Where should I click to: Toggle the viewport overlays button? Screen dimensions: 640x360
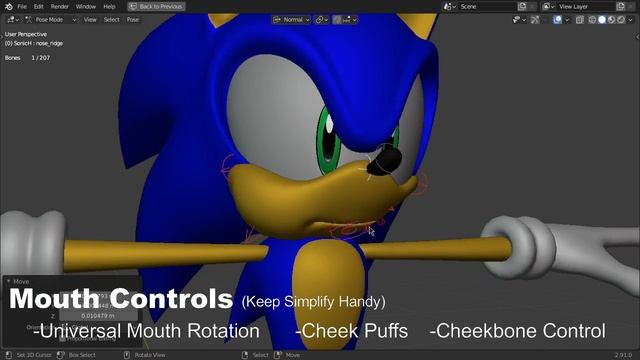coord(557,20)
